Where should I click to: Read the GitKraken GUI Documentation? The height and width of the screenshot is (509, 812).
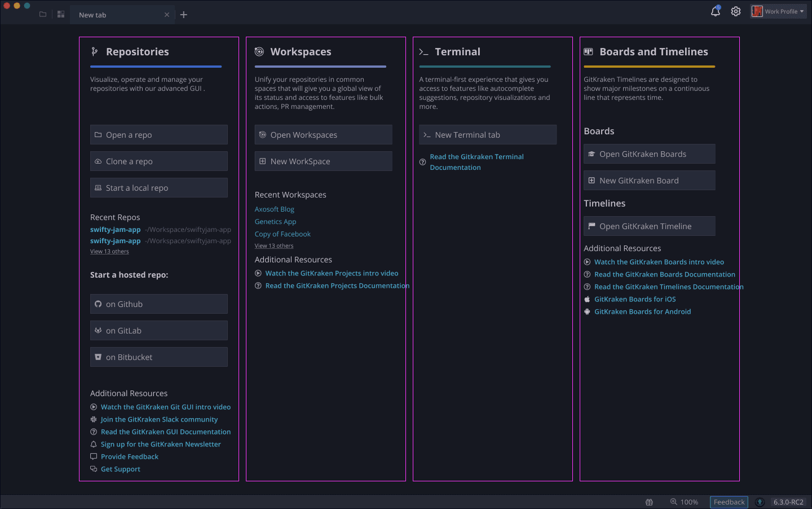click(166, 432)
